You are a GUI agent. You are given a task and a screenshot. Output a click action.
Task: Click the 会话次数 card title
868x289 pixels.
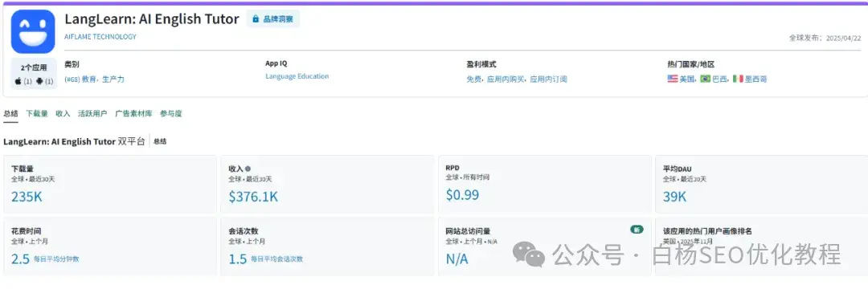(x=244, y=231)
